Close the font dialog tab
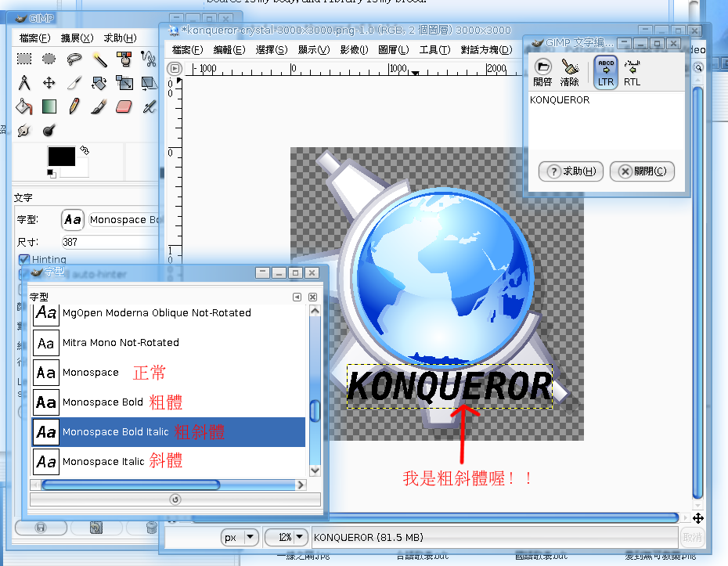 coord(313,297)
